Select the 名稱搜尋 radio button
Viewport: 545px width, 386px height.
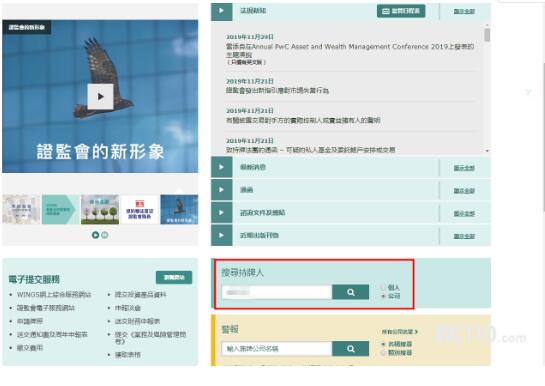[x=383, y=344]
